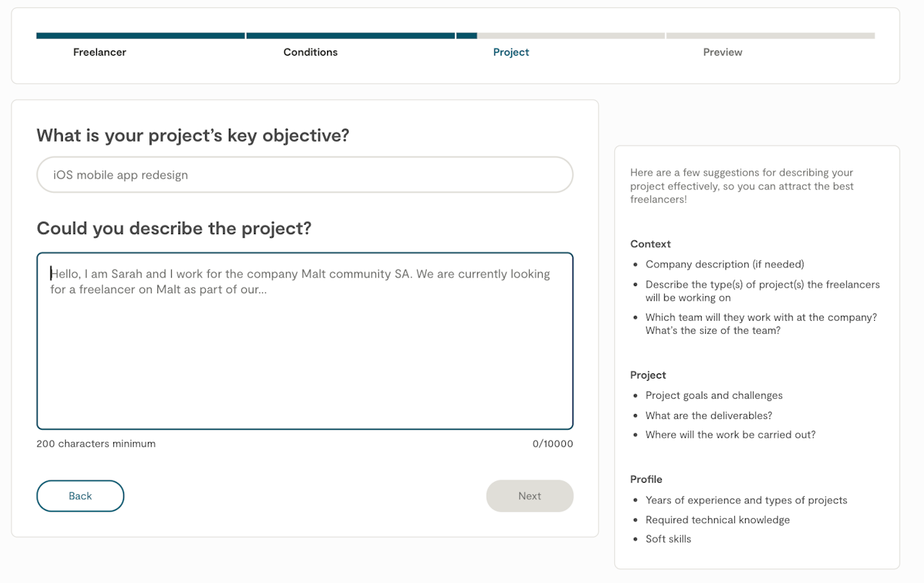Go to the Freelancer step label

coord(100,52)
